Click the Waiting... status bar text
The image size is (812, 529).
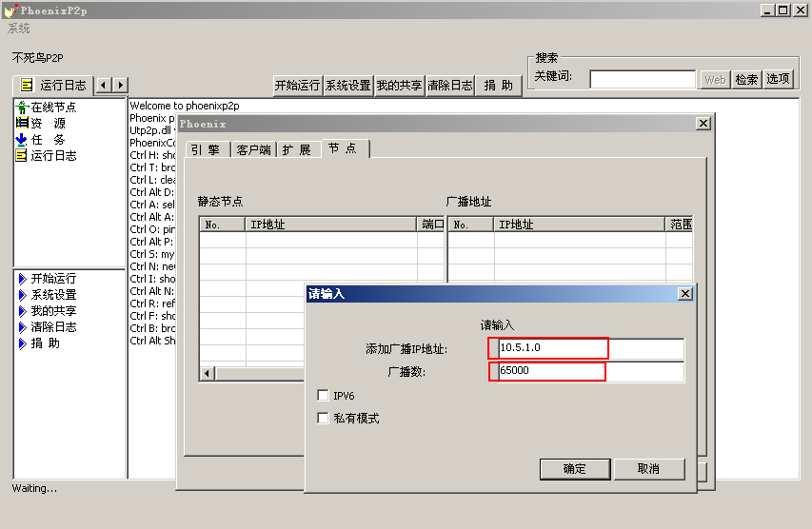pyautogui.click(x=34, y=488)
